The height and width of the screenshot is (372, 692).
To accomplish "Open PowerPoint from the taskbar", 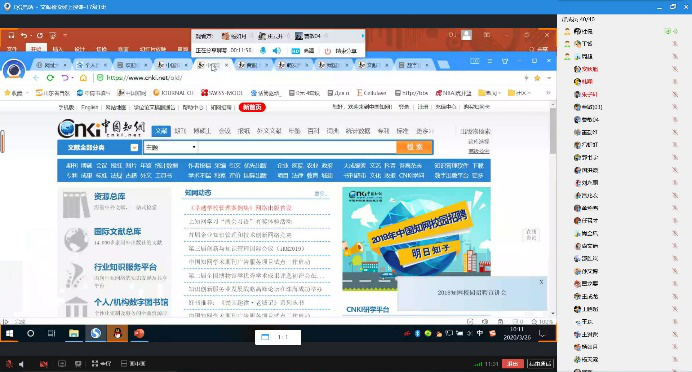I will point(139,334).
